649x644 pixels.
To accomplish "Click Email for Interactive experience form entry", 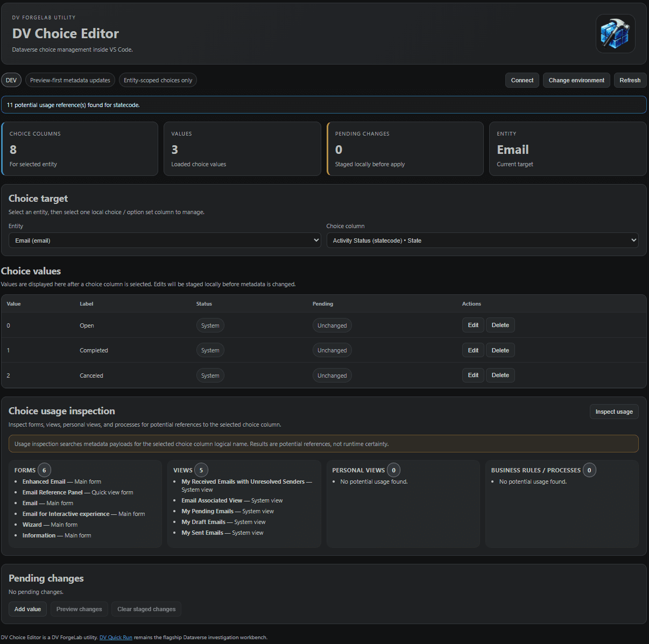I will (83, 514).
